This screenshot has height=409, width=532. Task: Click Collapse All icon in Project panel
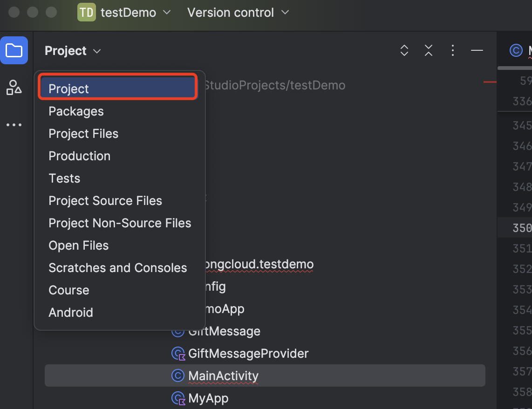pyautogui.click(x=429, y=51)
